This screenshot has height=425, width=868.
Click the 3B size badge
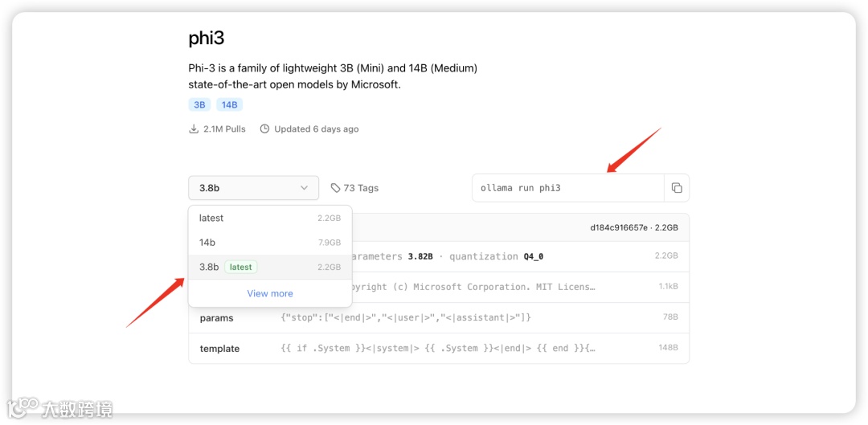tap(199, 105)
